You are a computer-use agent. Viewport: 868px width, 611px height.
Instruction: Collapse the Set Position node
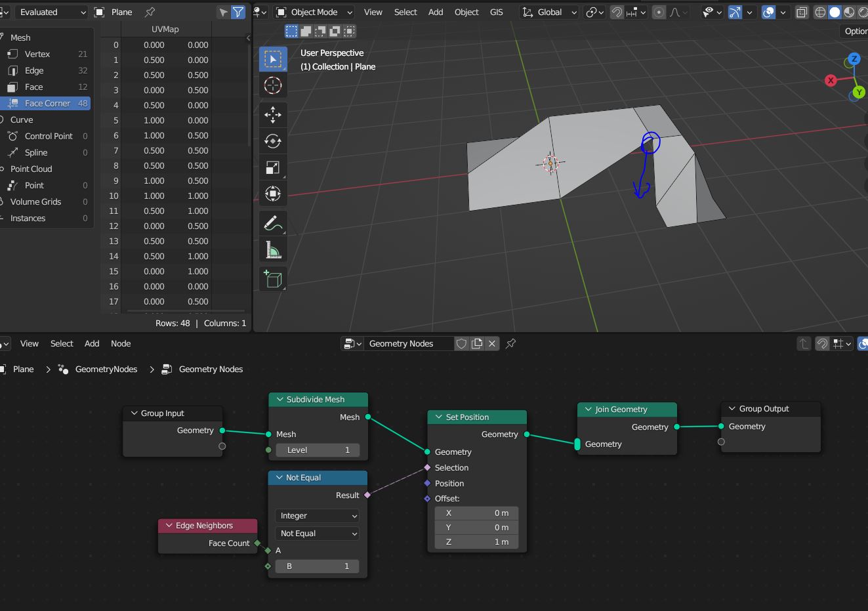pyautogui.click(x=439, y=417)
